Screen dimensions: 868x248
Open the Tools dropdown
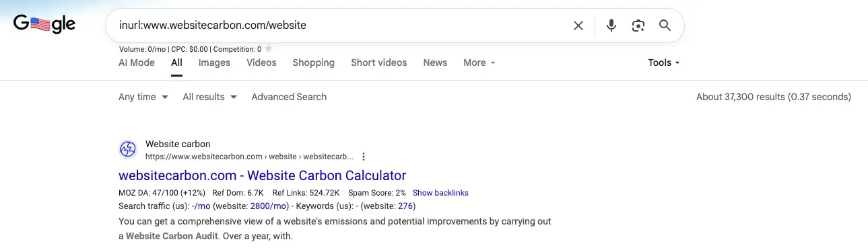pyautogui.click(x=664, y=63)
